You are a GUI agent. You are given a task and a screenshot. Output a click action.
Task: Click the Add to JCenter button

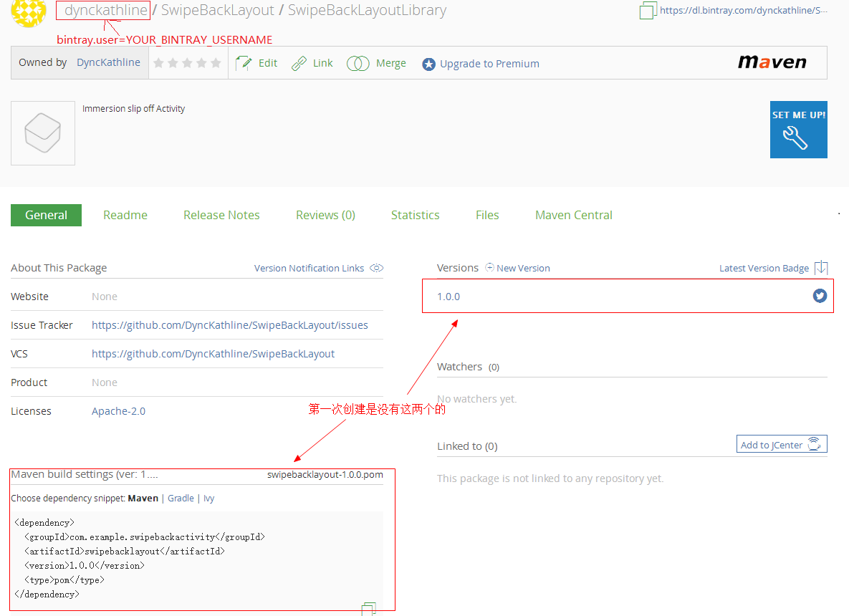pos(782,444)
